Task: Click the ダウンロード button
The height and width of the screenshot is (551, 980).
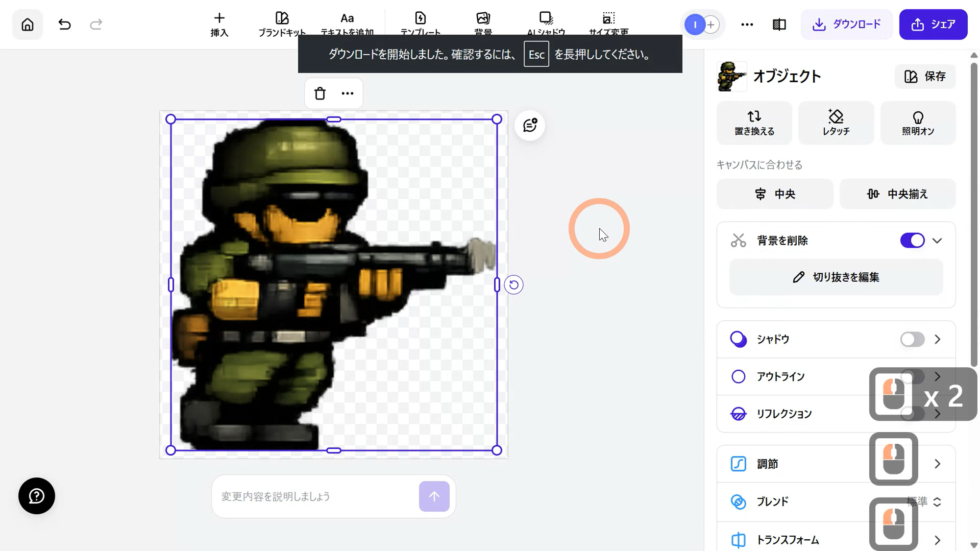Action: (x=847, y=24)
